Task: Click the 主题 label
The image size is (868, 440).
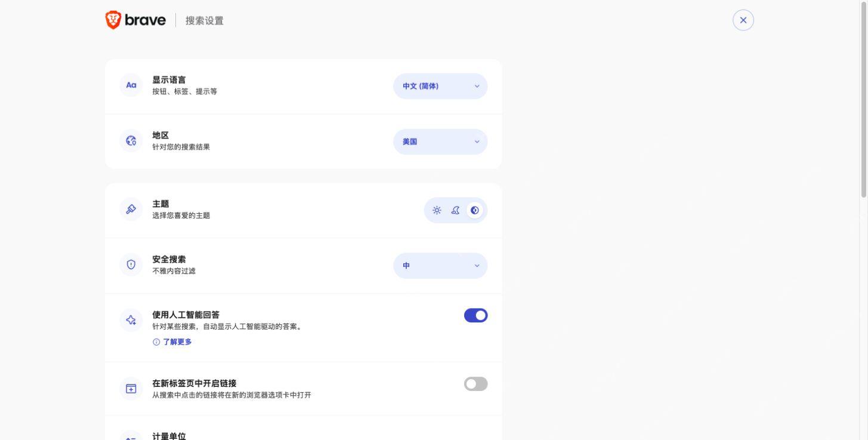Action: tap(160, 204)
